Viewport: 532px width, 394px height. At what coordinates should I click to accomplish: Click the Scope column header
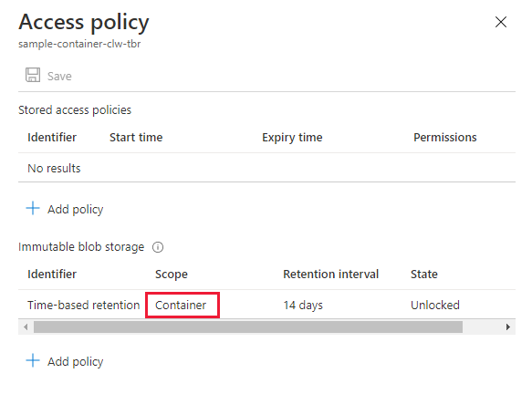click(172, 275)
